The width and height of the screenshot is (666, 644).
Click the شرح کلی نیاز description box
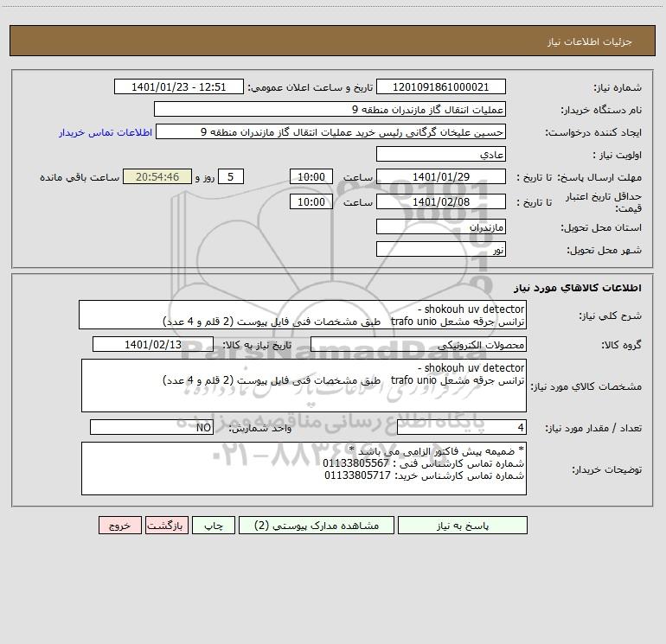pyautogui.click(x=303, y=315)
